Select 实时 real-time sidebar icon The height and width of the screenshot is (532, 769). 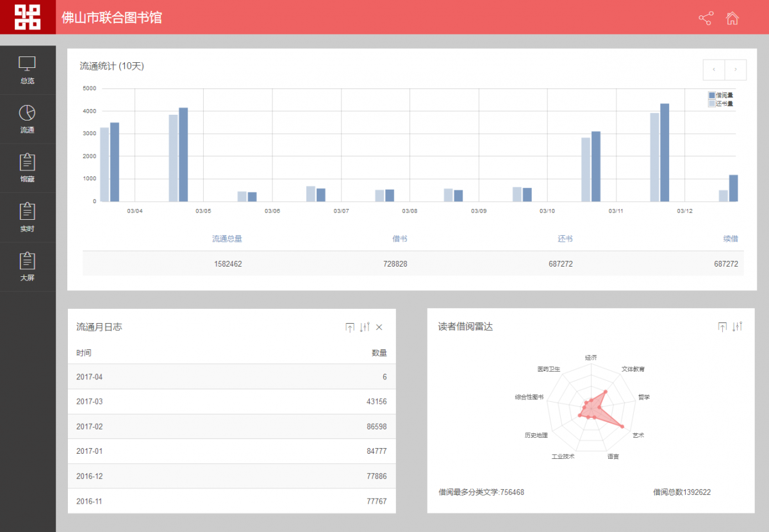[x=27, y=217]
